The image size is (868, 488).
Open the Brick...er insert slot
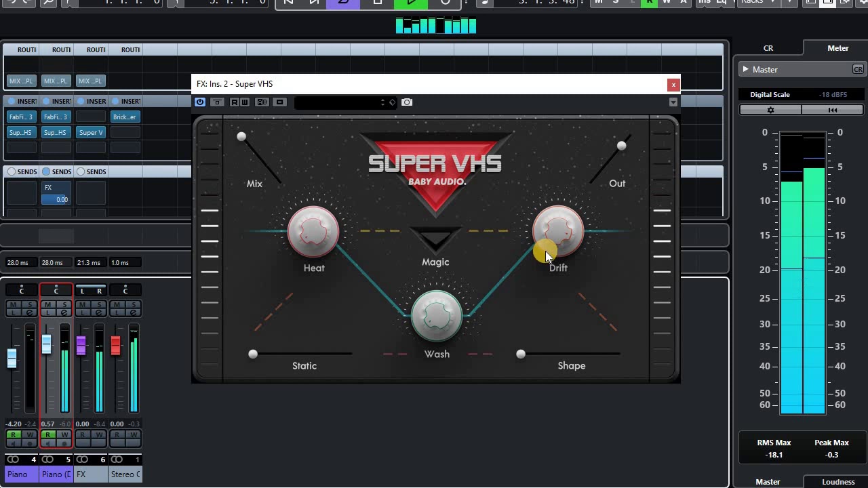pos(125,117)
